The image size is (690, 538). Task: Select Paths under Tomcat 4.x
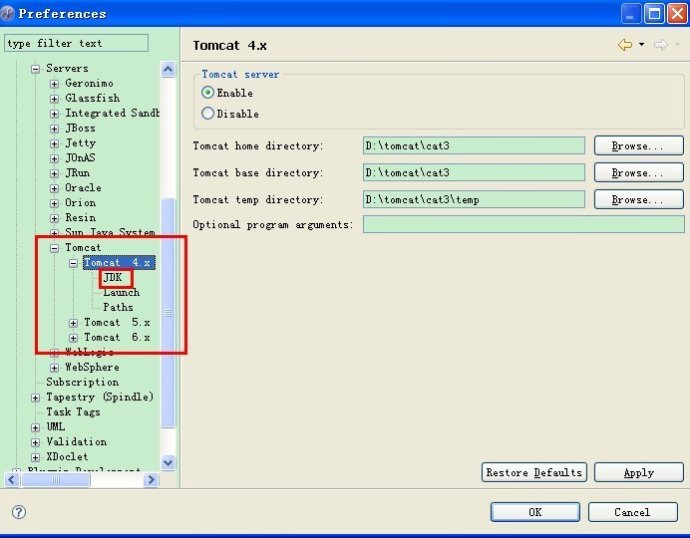click(118, 308)
